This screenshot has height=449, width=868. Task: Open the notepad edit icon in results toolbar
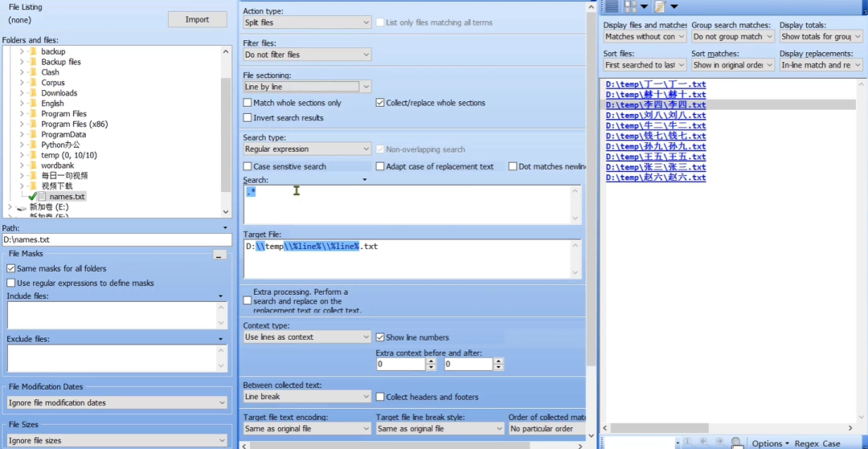(660, 6)
